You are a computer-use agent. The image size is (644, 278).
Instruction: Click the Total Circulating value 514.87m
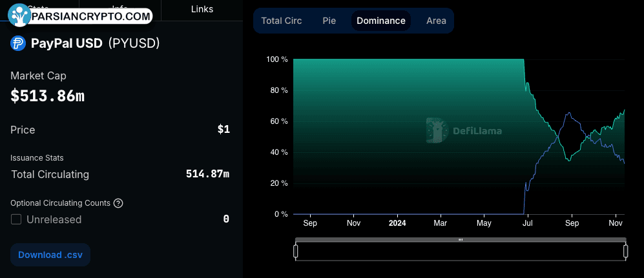[207, 174]
